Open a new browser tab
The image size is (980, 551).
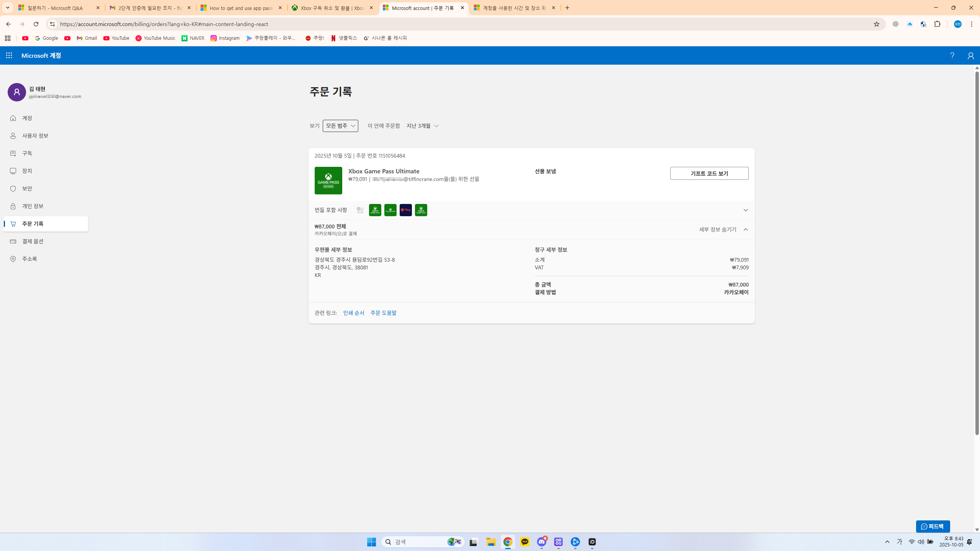567,8
